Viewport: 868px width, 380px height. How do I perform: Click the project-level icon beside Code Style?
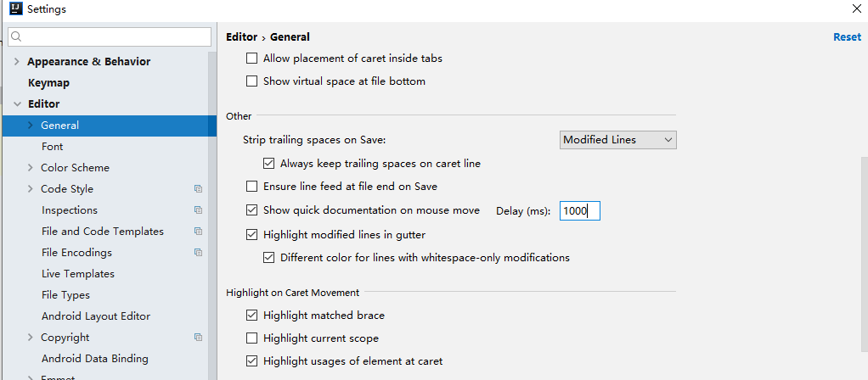point(198,189)
